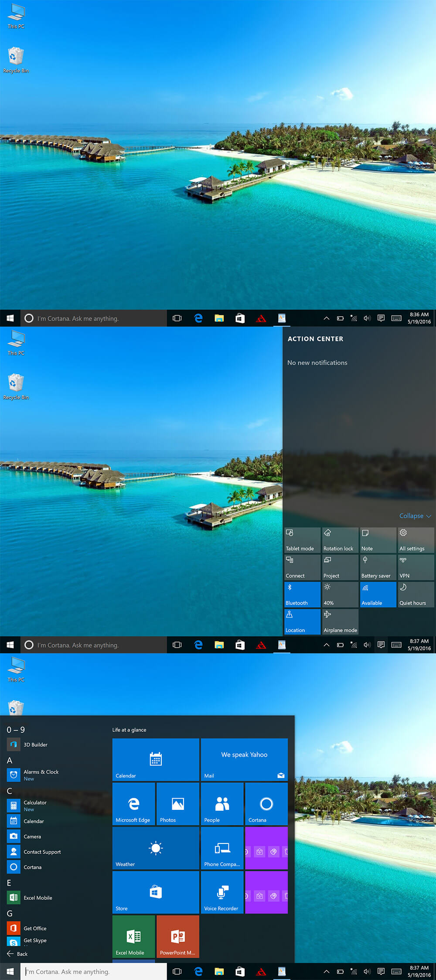Open All settings from Action Center
This screenshot has width=436, height=980.
(416, 540)
